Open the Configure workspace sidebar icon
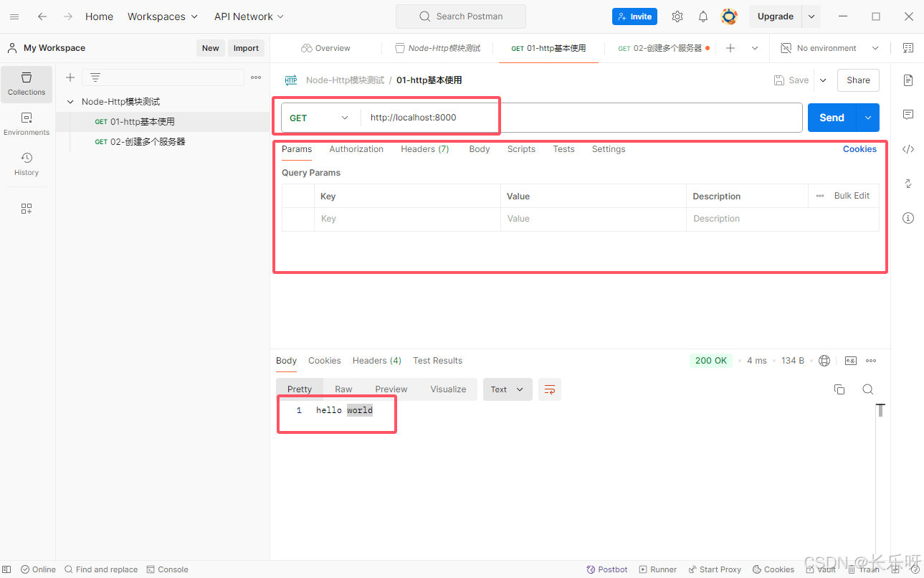The image size is (924, 578). (x=27, y=209)
